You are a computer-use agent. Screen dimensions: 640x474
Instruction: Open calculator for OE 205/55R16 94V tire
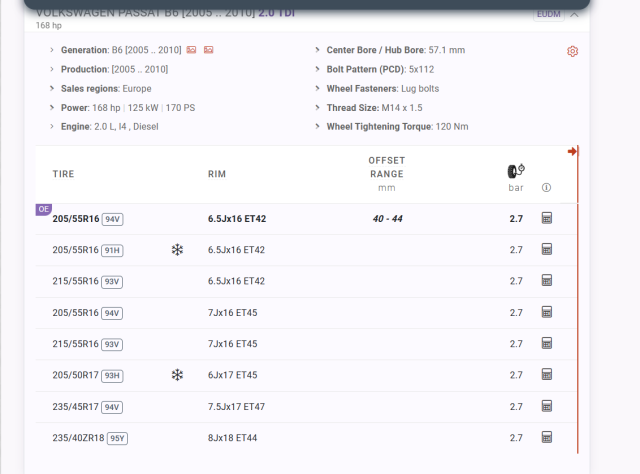[x=547, y=218]
